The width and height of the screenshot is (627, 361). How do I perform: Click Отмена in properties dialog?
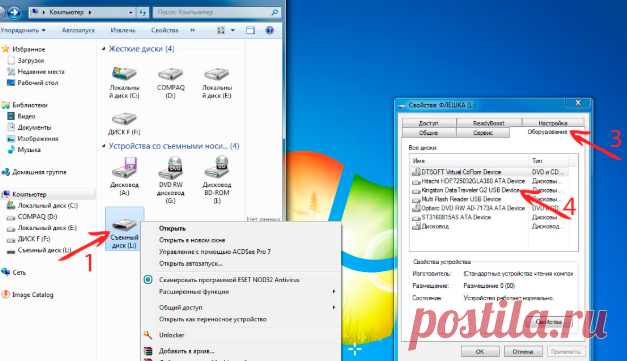pyautogui.click(x=523, y=351)
